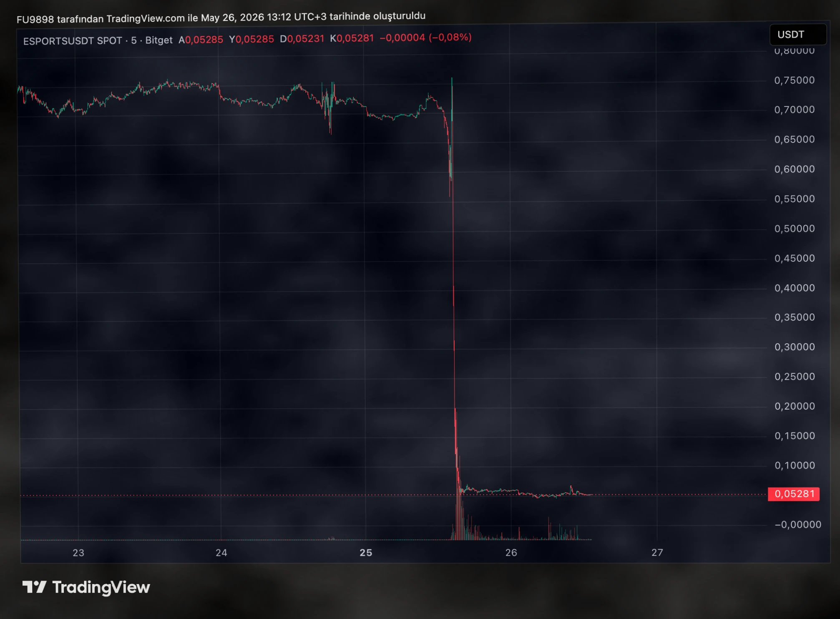Click the −0,00000 price axis label
Image resolution: width=840 pixels, height=619 pixels.
point(797,525)
